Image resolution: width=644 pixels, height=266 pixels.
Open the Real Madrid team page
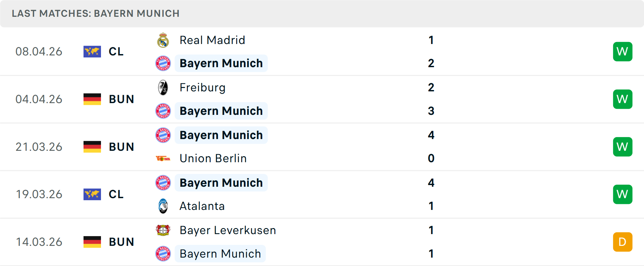pos(212,40)
